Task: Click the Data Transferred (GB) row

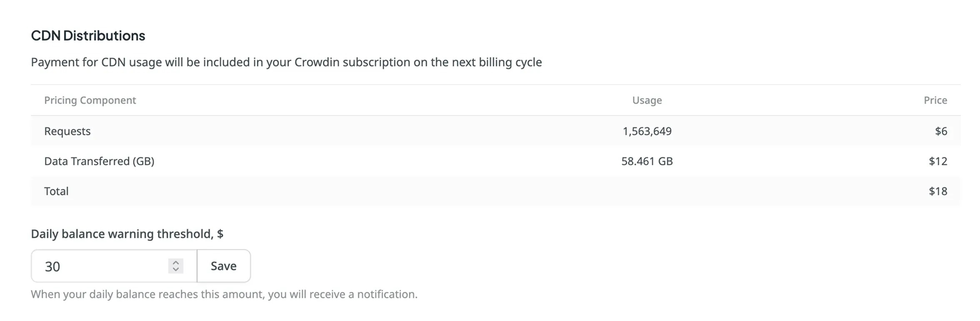Action: (292, 161)
